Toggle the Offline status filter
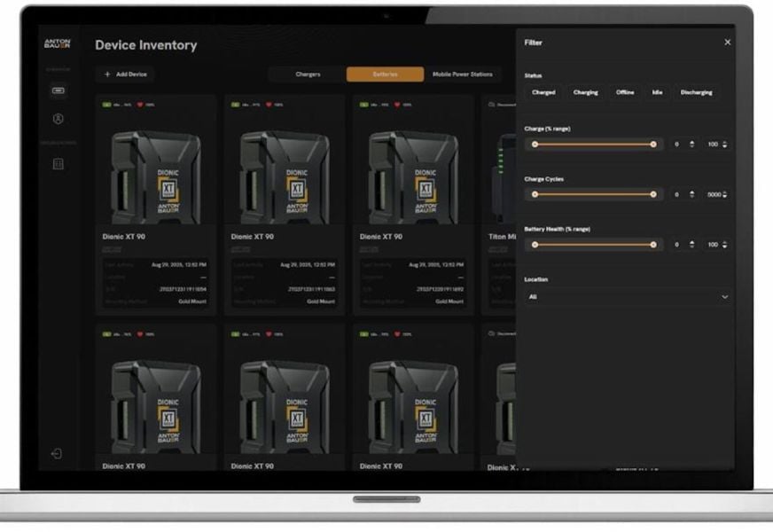The height and width of the screenshot is (532, 773). point(625,93)
